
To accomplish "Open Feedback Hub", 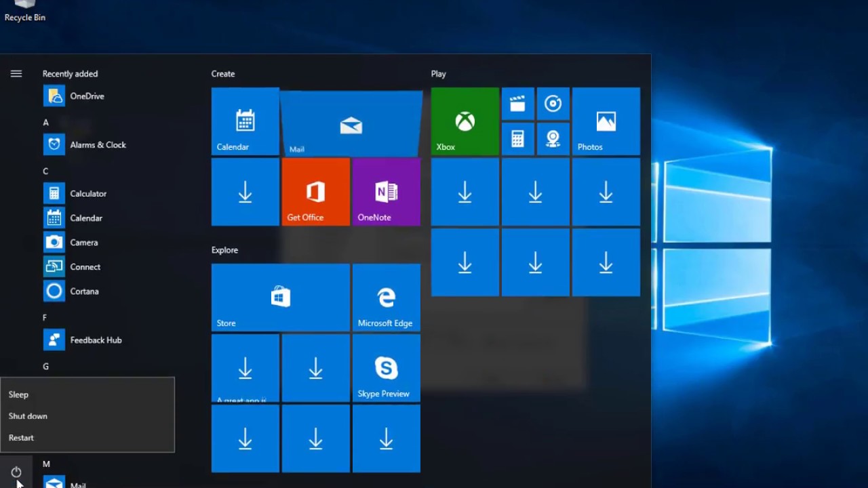I will [x=108, y=340].
